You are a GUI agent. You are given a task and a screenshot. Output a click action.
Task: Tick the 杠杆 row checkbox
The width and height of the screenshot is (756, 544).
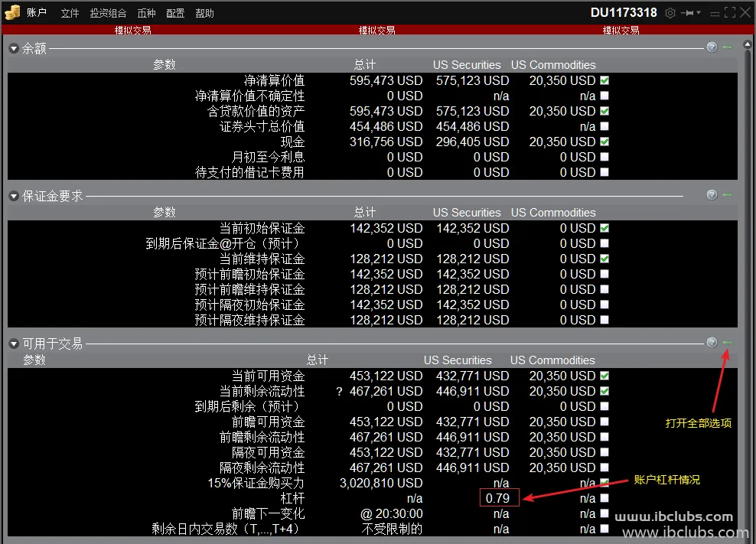[604, 498]
